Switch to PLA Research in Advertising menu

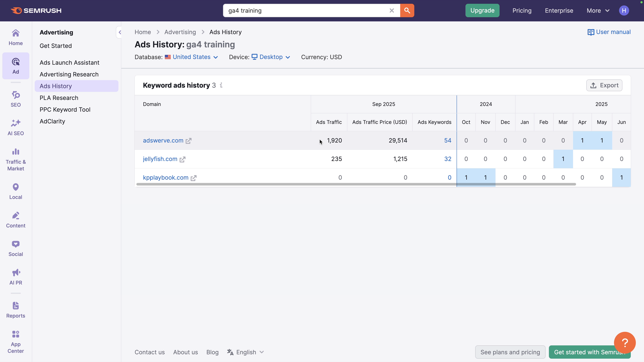pyautogui.click(x=59, y=98)
